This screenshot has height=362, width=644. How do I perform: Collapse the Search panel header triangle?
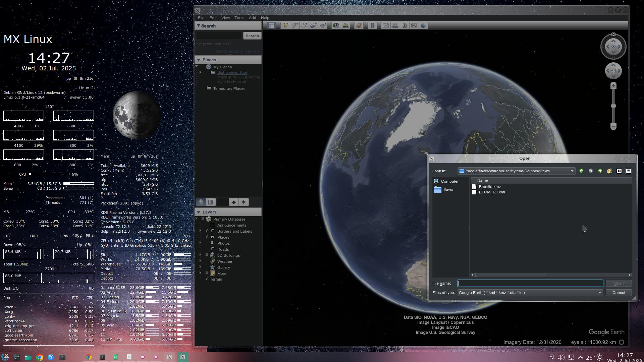pyautogui.click(x=199, y=26)
